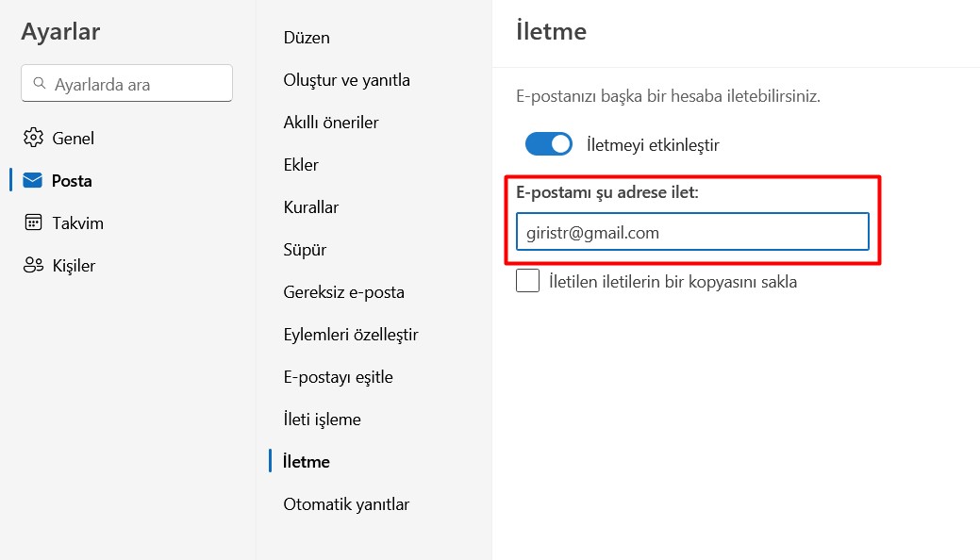Open the Otomatik yanıtlar page
Viewport: 980px width, 560px height.
tap(345, 503)
